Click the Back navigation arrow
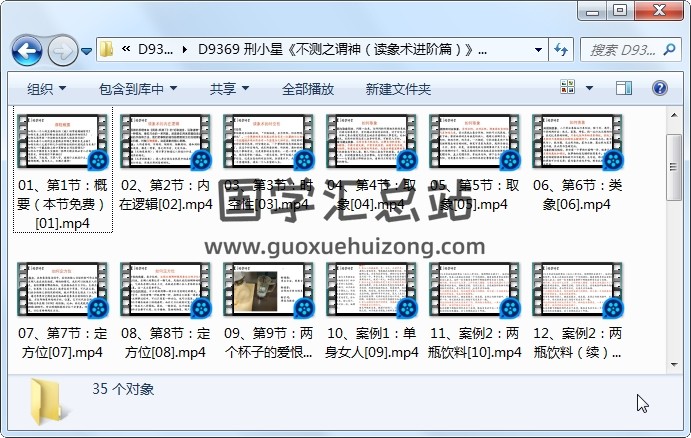The height and width of the screenshot is (438, 691). pyautogui.click(x=26, y=49)
